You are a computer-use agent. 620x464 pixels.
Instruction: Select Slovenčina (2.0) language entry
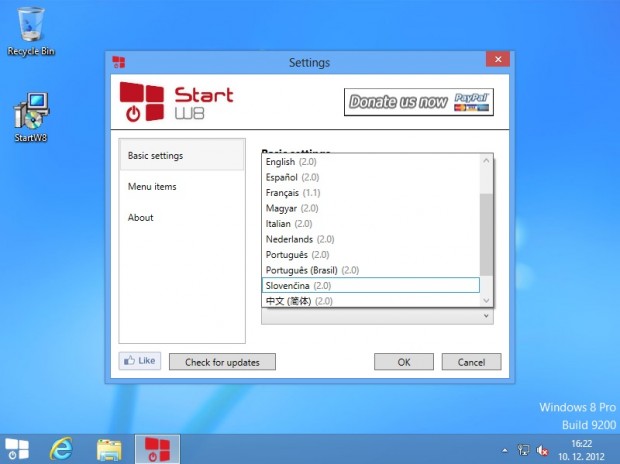point(371,285)
